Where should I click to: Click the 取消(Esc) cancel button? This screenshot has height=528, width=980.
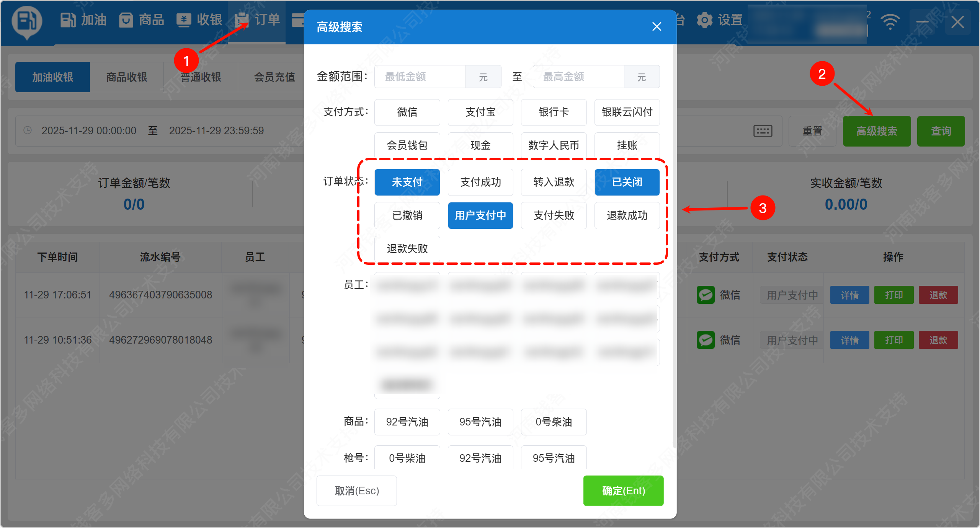coord(356,491)
